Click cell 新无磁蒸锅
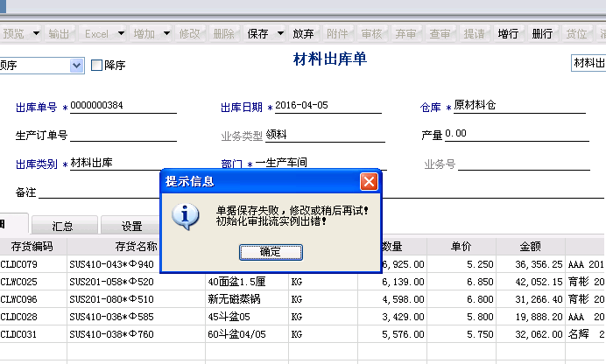 [247, 299]
